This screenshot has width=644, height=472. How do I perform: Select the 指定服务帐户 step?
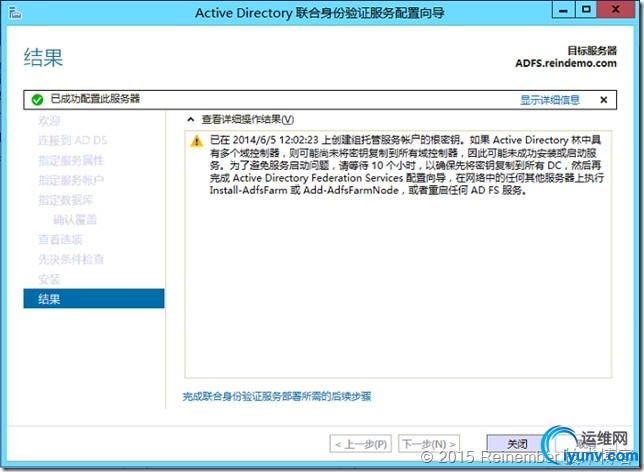point(71,180)
